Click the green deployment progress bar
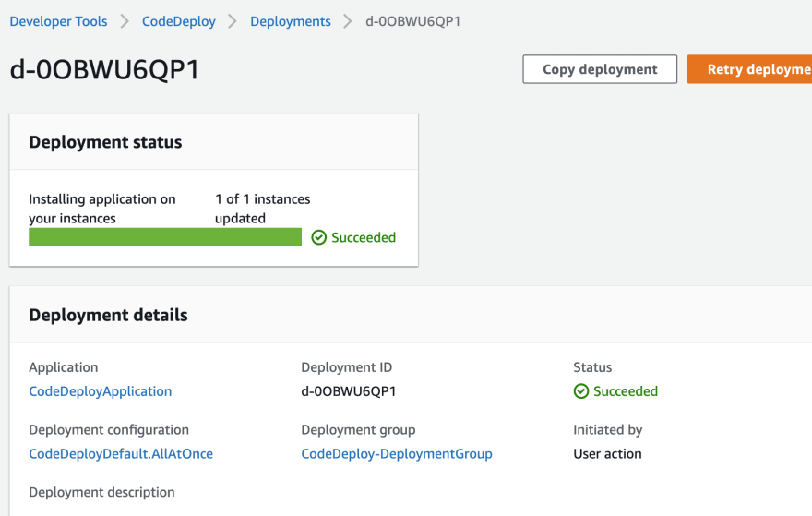 click(x=165, y=236)
